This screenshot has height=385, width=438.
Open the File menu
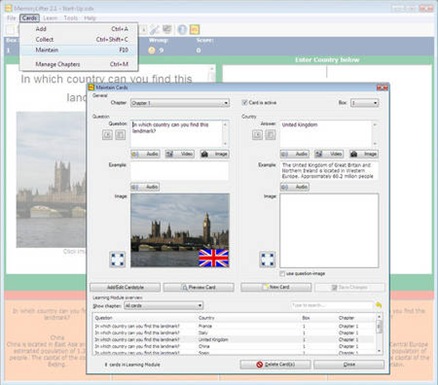[x=11, y=18]
